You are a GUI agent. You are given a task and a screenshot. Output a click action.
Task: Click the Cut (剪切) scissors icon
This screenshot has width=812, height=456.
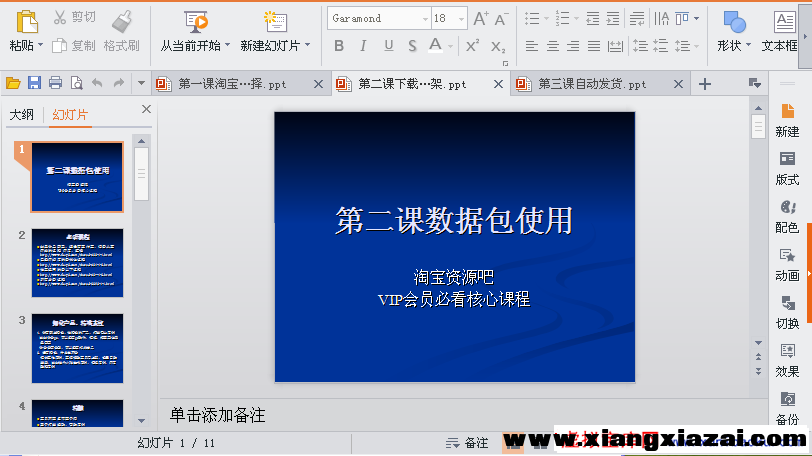[60, 18]
